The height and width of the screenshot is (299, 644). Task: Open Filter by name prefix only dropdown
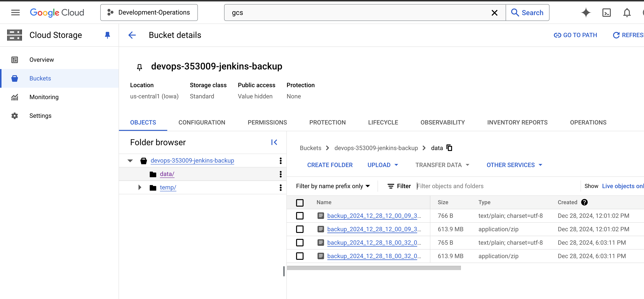pyautogui.click(x=333, y=186)
